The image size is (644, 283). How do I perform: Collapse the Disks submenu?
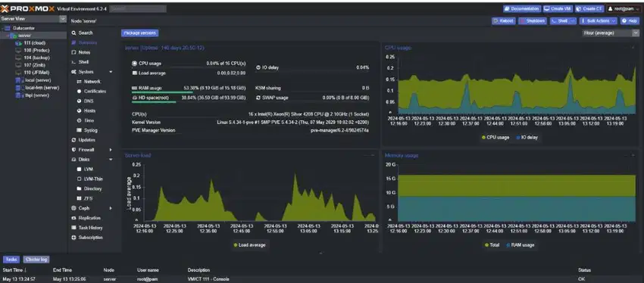click(x=111, y=160)
